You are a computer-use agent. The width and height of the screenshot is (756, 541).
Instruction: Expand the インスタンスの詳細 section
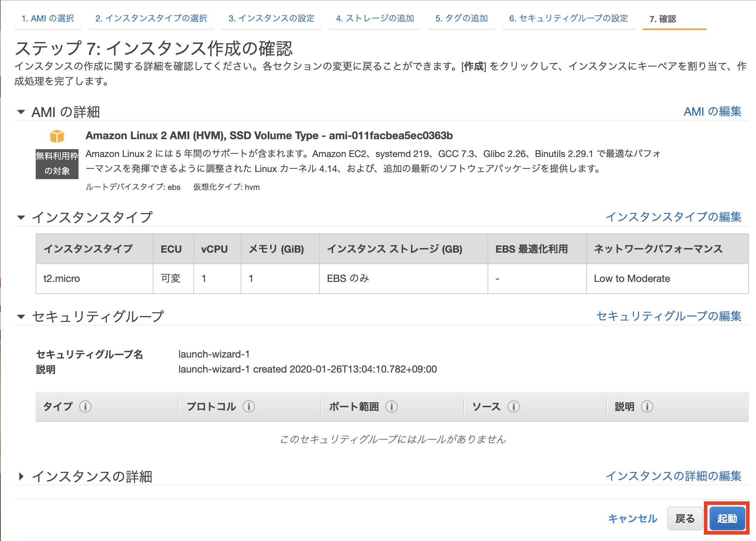(21, 476)
